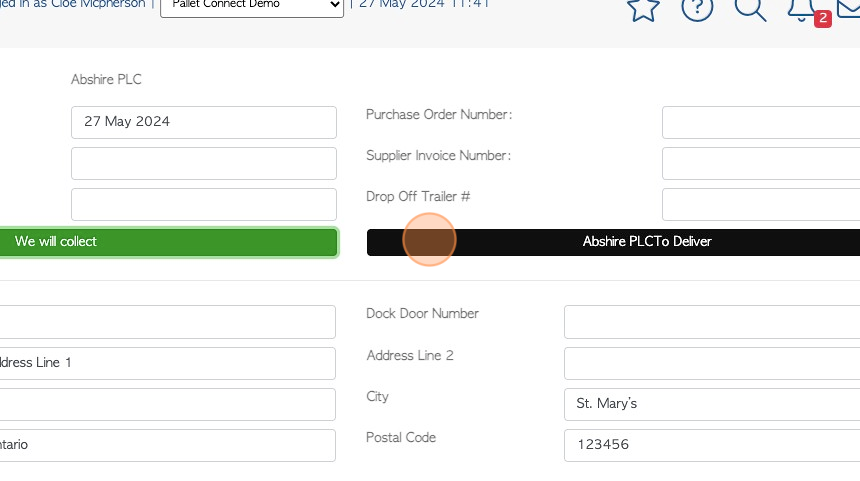Click the star favorites icon
This screenshot has width=860, height=481.
pos(643,8)
